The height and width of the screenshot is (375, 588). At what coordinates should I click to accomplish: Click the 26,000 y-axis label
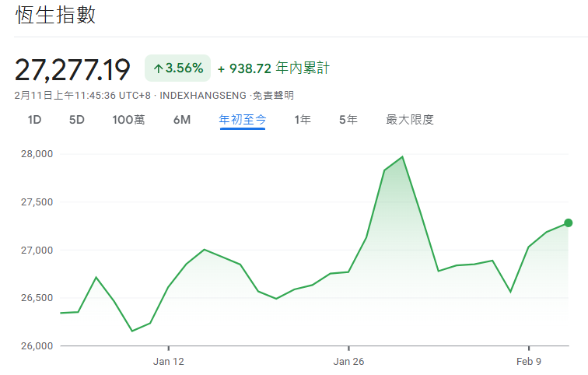[37, 345]
